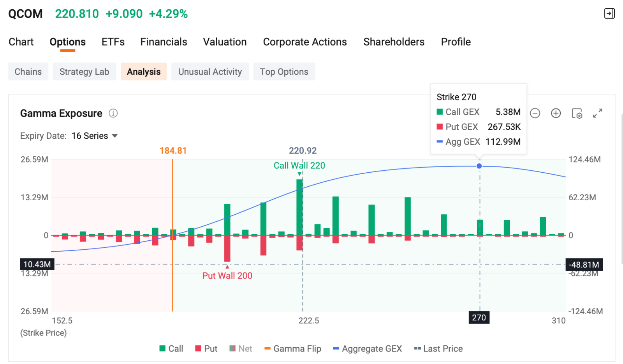Zoom out the gamma chart
The width and height of the screenshot is (623, 364).
(x=535, y=113)
